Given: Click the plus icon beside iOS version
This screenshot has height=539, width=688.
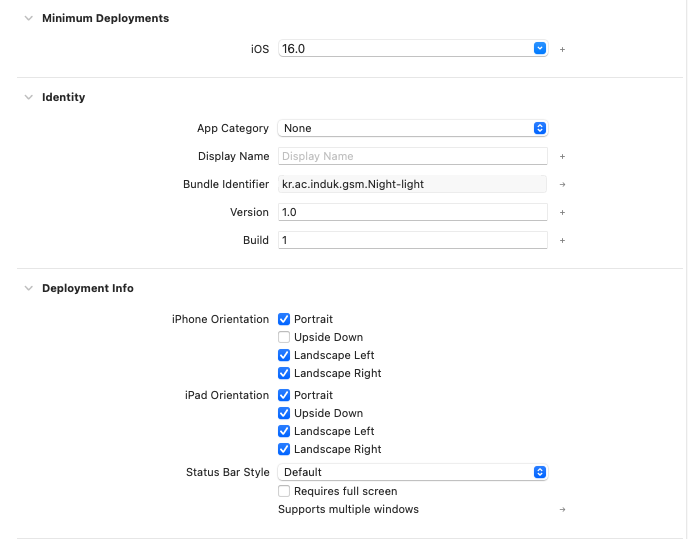Looking at the screenshot, I should pos(562,49).
